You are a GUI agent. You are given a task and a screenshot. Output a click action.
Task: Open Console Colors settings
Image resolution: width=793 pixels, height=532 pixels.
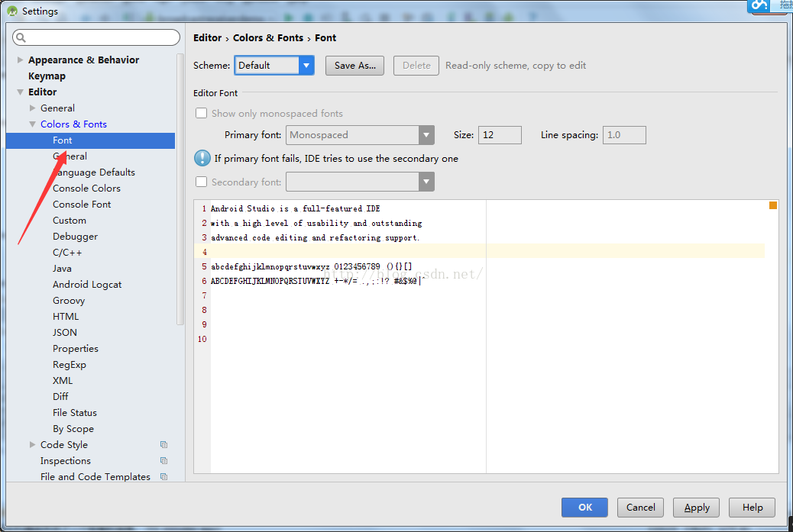(x=86, y=188)
